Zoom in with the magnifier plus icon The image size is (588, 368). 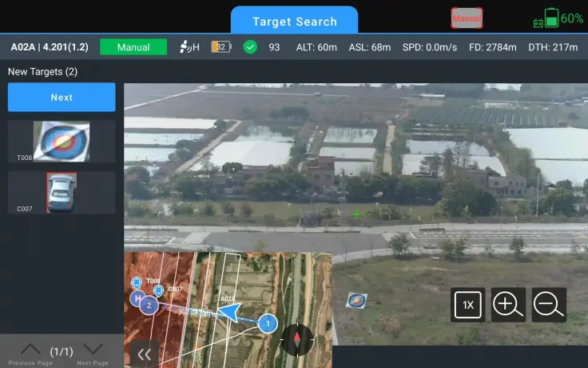coord(508,305)
